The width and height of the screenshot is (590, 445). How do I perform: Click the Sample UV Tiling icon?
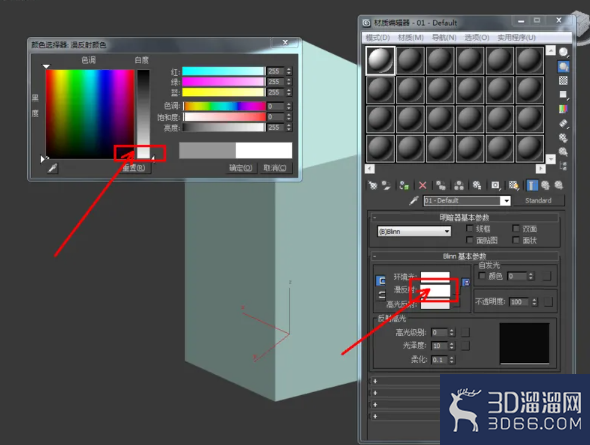point(563,94)
